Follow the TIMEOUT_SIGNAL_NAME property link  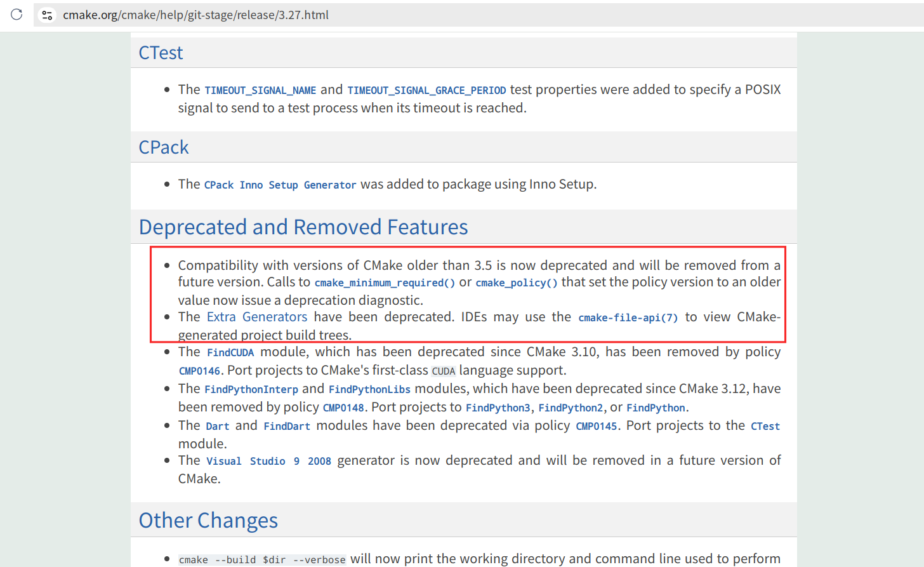(x=260, y=90)
